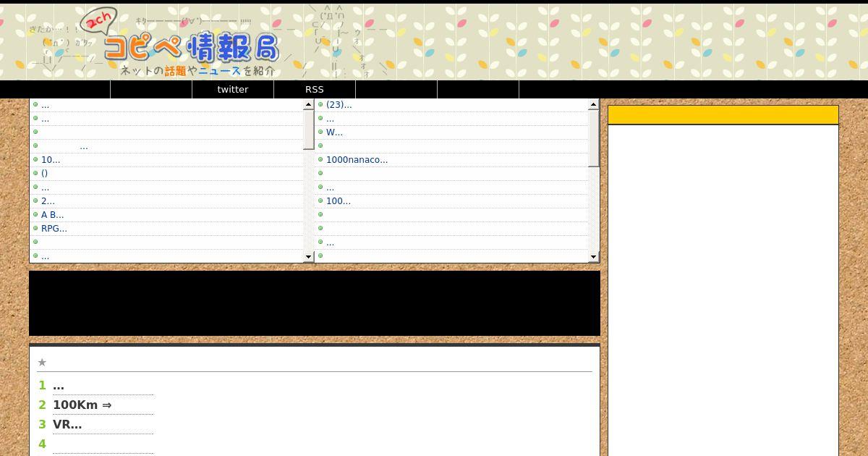Image resolution: width=868 pixels, height=456 pixels.
Task: Click green bullet beside "RPG..." entry
Action: click(x=35, y=228)
